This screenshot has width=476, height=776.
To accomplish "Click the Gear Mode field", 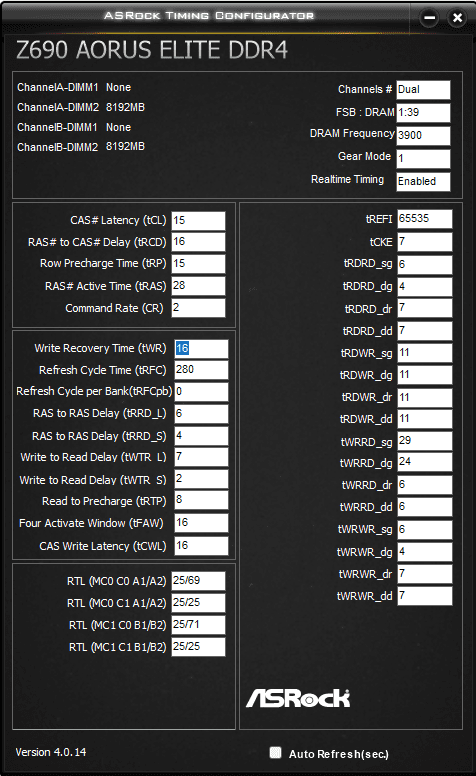I will (x=424, y=158).
